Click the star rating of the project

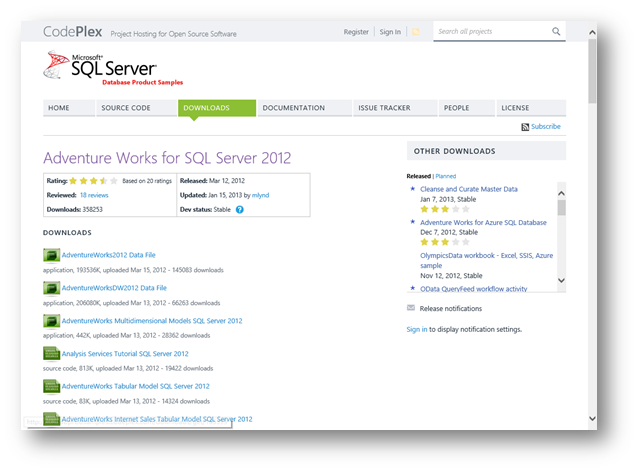(93, 181)
